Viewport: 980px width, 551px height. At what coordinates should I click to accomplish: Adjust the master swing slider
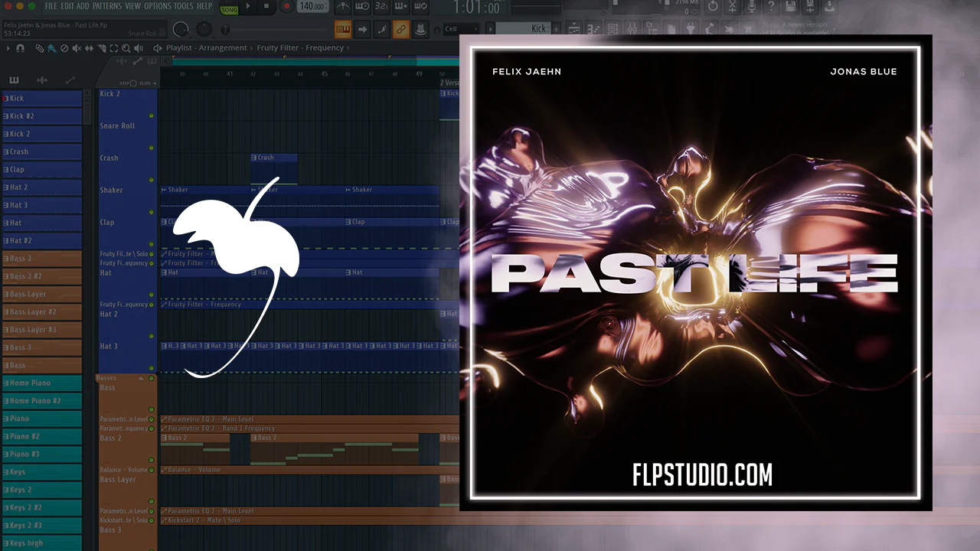(225, 30)
